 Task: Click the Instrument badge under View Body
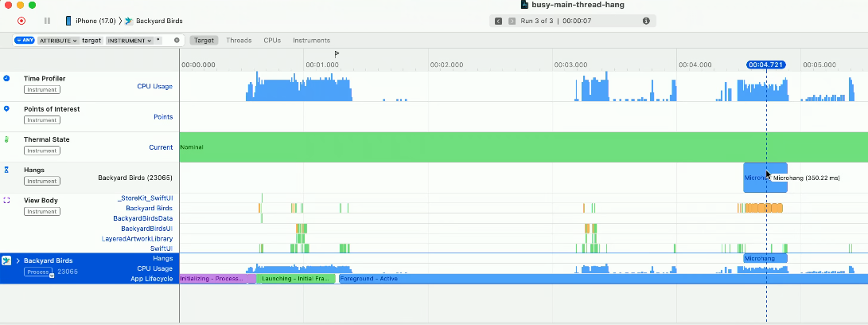pyautogui.click(x=42, y=211)
